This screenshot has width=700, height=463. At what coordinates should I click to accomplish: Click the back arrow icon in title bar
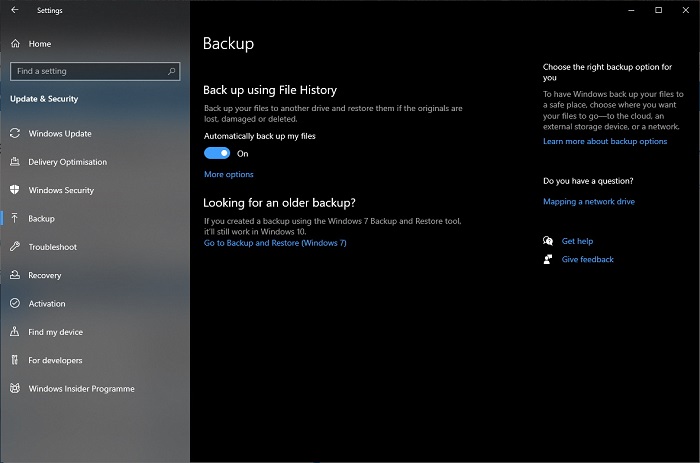[14, 10]
